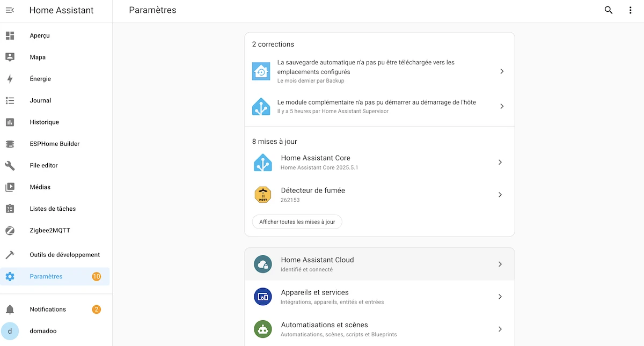Click the 8 mises à jour heading
Screen dimensions: 644x346
point(275,142)
